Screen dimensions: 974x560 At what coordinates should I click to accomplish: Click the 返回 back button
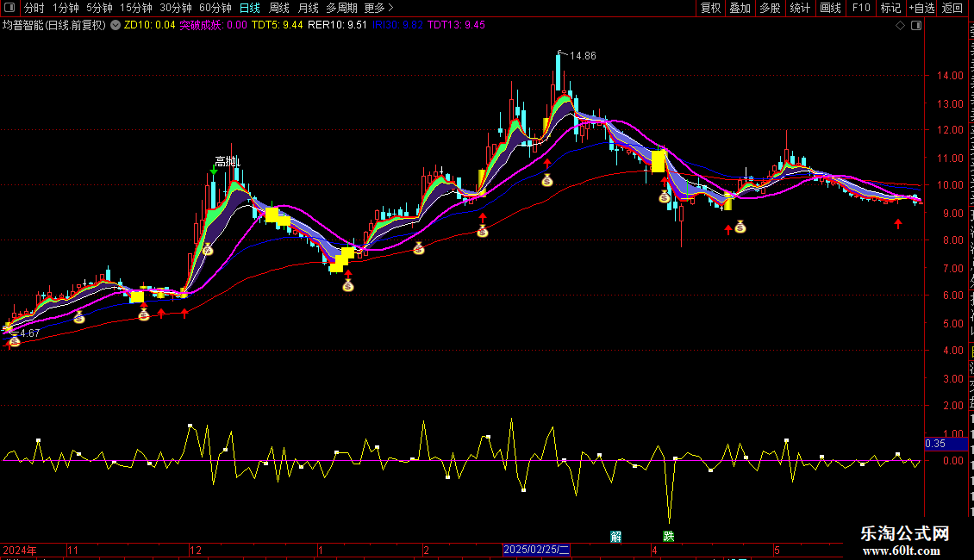952,8
